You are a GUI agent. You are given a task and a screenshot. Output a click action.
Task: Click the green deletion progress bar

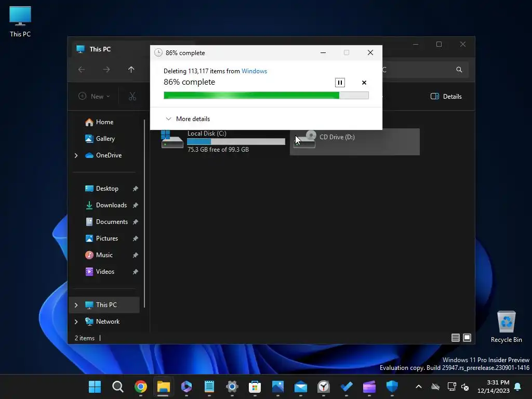[x=266, y=96]
